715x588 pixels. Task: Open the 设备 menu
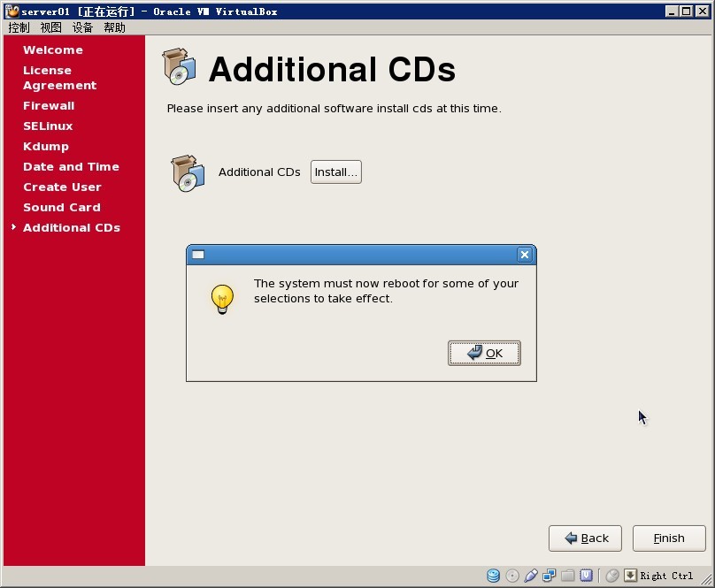[82, 27]
